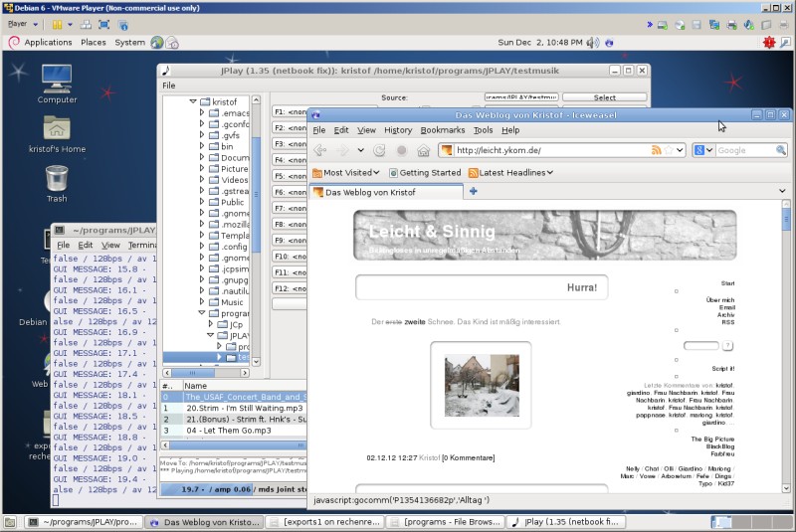
Task: Select the track '04 - Let Them Go.mp3'
Action: click(x=229, y=431)
